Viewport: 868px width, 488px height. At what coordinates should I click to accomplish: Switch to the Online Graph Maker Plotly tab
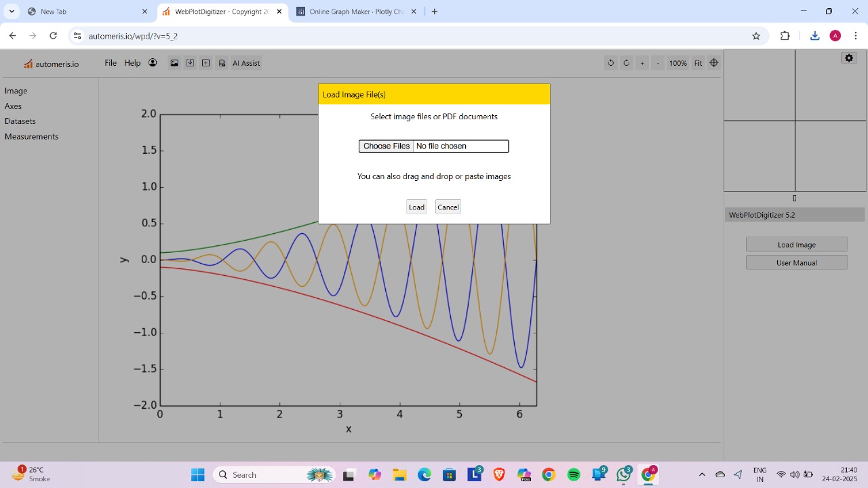(353, 12)
